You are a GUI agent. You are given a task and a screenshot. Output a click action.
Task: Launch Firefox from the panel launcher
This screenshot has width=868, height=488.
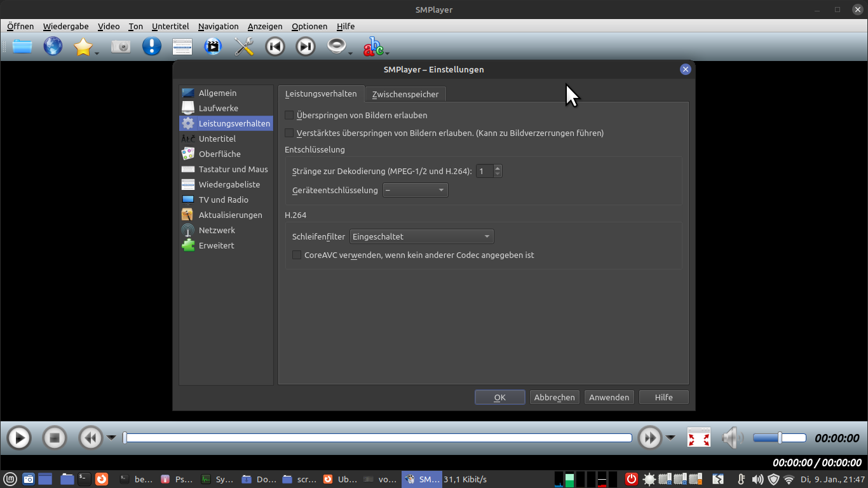coord(102,479)
